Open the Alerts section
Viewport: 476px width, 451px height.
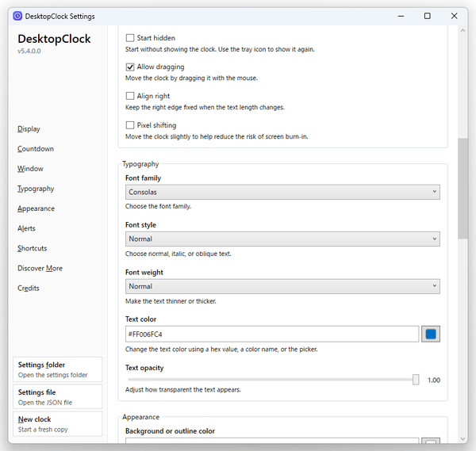(26, 228)
